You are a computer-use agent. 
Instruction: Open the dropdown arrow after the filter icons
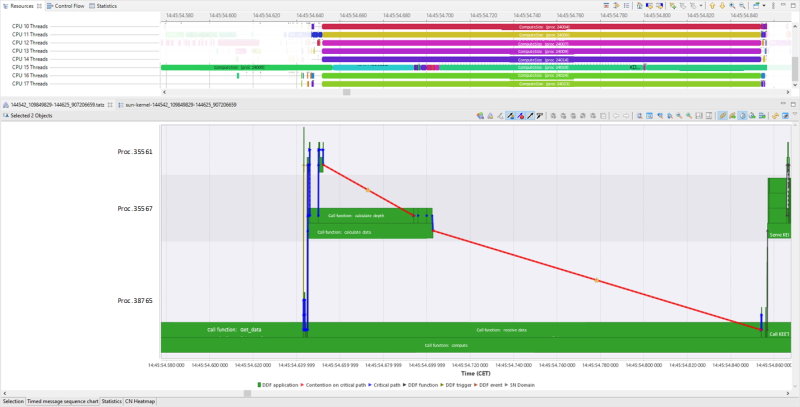(x=701, y=6)
